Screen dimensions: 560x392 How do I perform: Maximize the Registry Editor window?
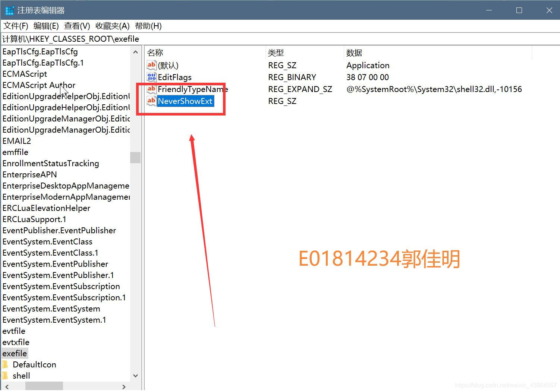(x=519, y=10)
